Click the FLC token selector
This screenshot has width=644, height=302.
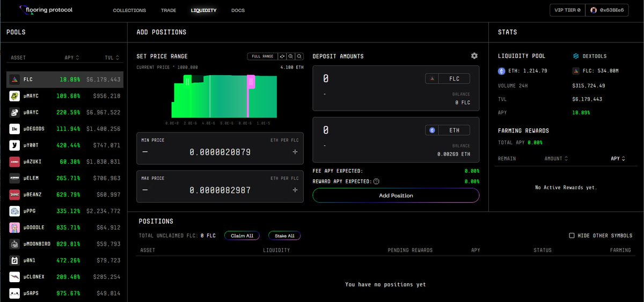(x=448, y=79)
